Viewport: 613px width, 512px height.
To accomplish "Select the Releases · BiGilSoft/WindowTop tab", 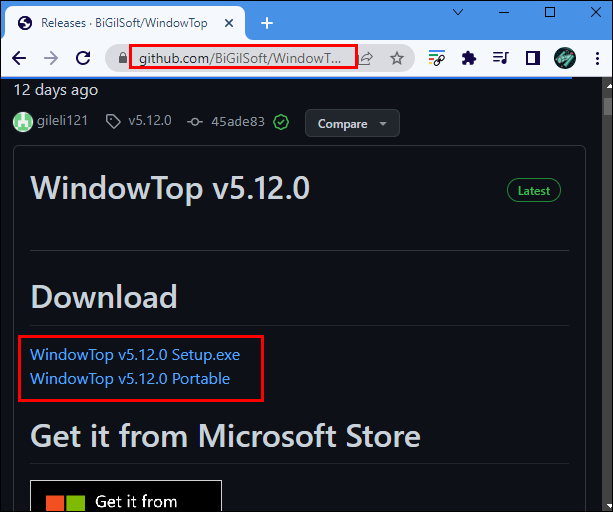I will click(x=124, y=23).
